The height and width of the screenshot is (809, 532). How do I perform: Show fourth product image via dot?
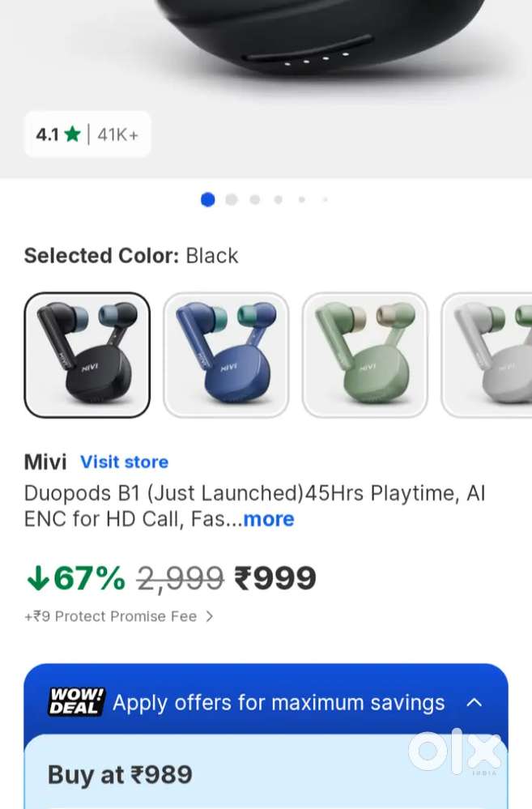pos(279,199)
